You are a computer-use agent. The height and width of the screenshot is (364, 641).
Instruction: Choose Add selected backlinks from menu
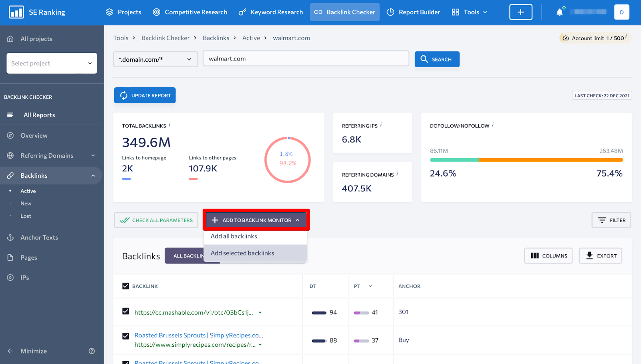242,253
